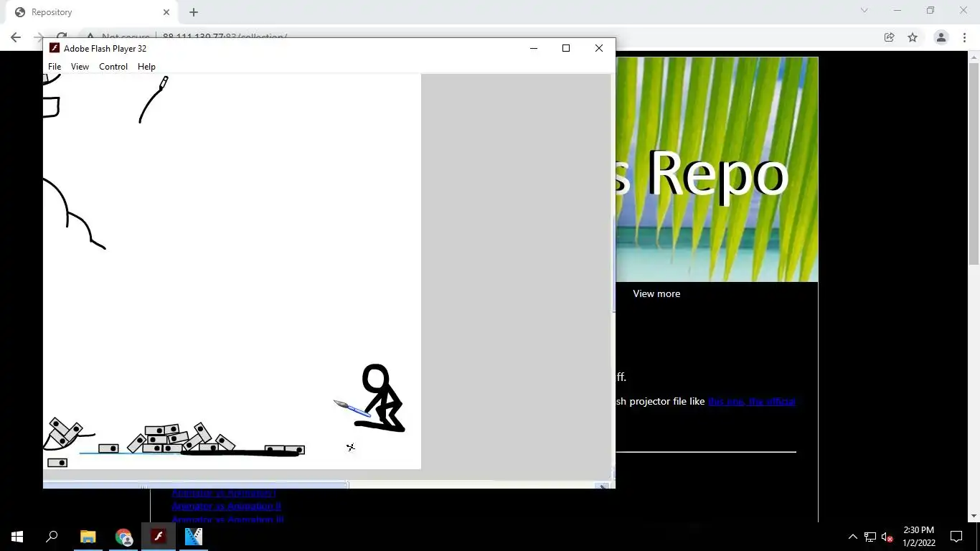
Task: Open File Explorer from the taskbar
Action: (x=88, y=537)
